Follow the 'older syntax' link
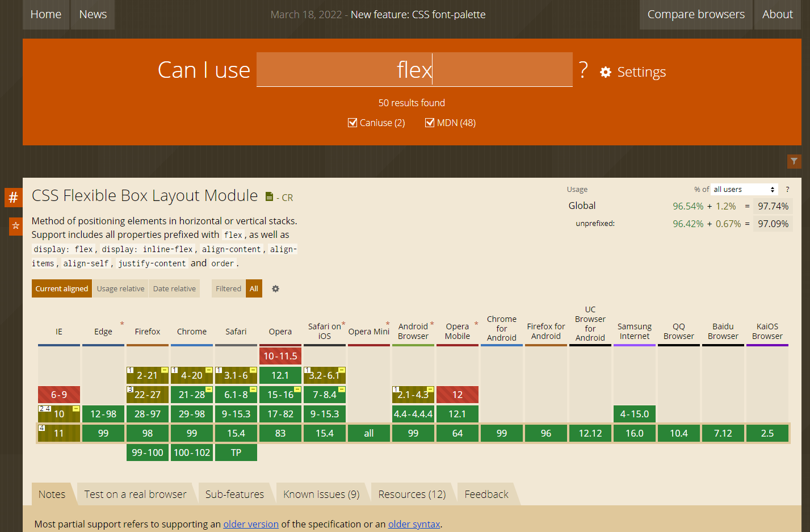Viewport: 810px width, 532px height. tap(414, 524)
